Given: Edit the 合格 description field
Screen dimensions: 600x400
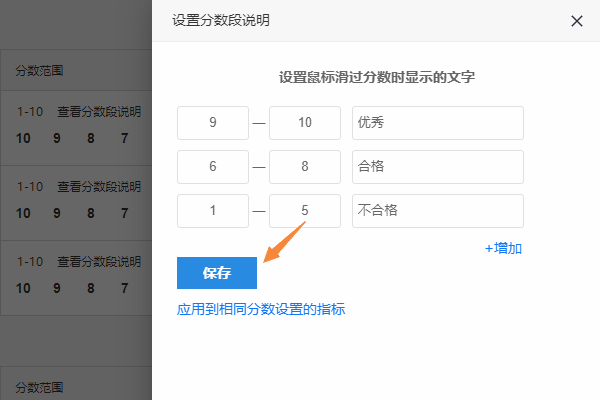Looking at the screenshot, I should click(438, 167).
